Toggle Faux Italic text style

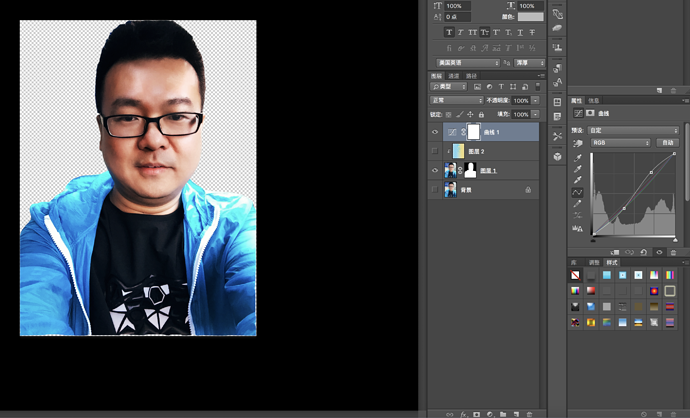(x=461, y=32)
